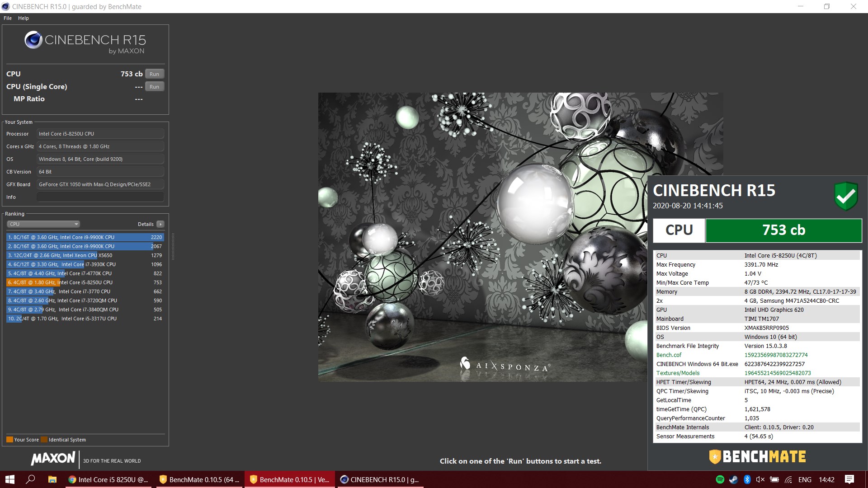Select the i5-3317U ranking row
Image resolution: width=868 pixels, height=488 pixels.
(x=85, y=319)
